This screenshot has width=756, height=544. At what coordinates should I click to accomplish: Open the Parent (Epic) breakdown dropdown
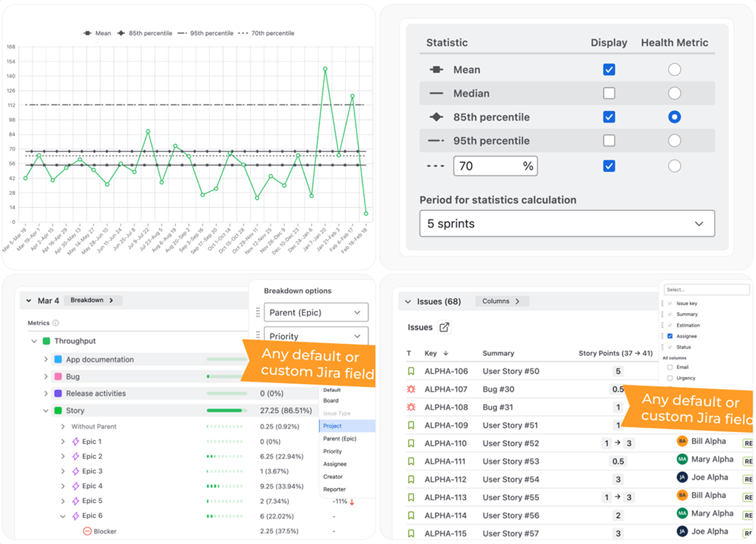tap(316, 312)
